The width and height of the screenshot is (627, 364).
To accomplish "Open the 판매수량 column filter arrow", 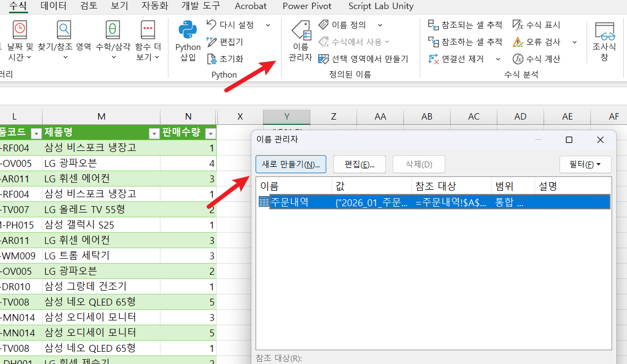I will [x=210, y=133].
